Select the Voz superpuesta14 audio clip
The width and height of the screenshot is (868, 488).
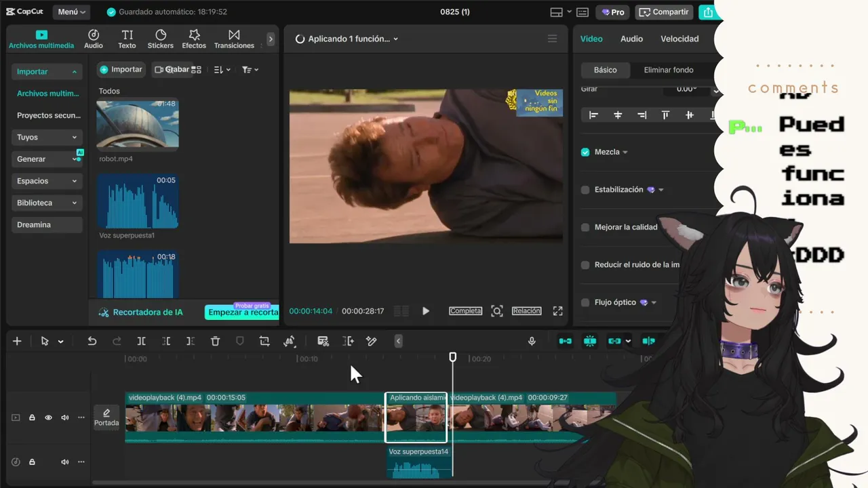(419, 462)
